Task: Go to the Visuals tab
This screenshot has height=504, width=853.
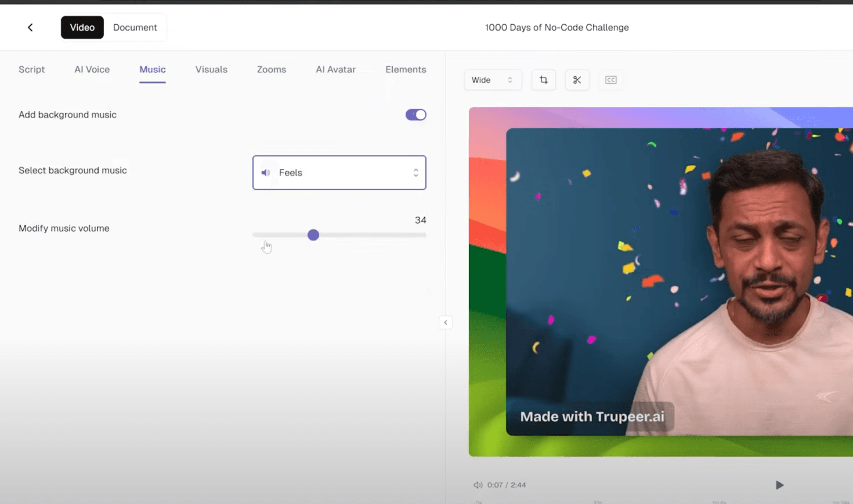Action: pyautogui.click(x=211, y=70)
